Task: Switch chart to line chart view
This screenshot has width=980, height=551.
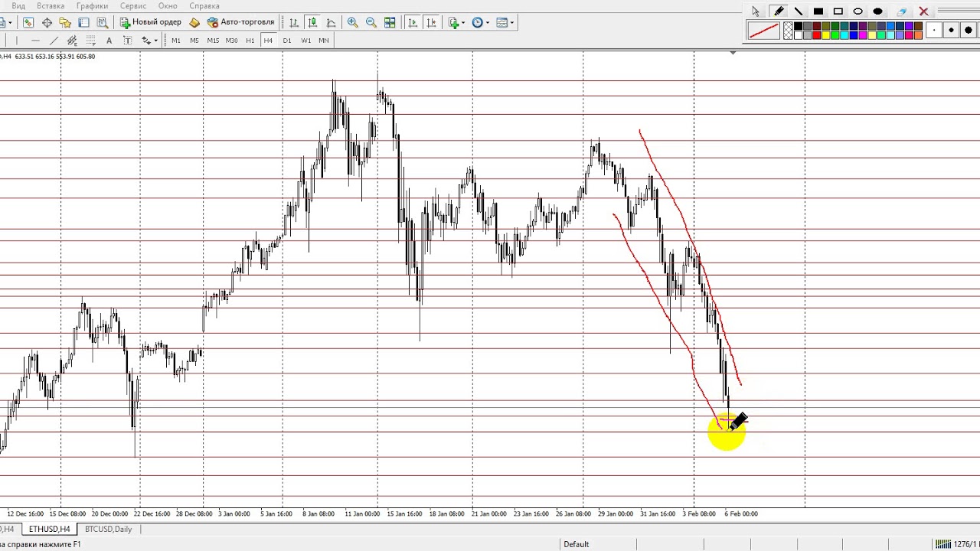Action: coord(332,23)
